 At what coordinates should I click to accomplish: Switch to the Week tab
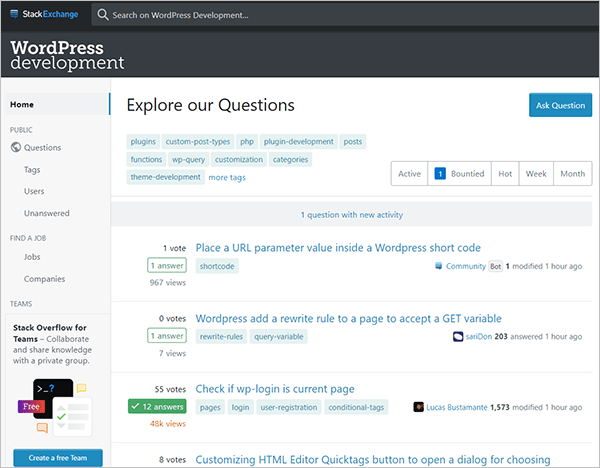tap(536, 174)
